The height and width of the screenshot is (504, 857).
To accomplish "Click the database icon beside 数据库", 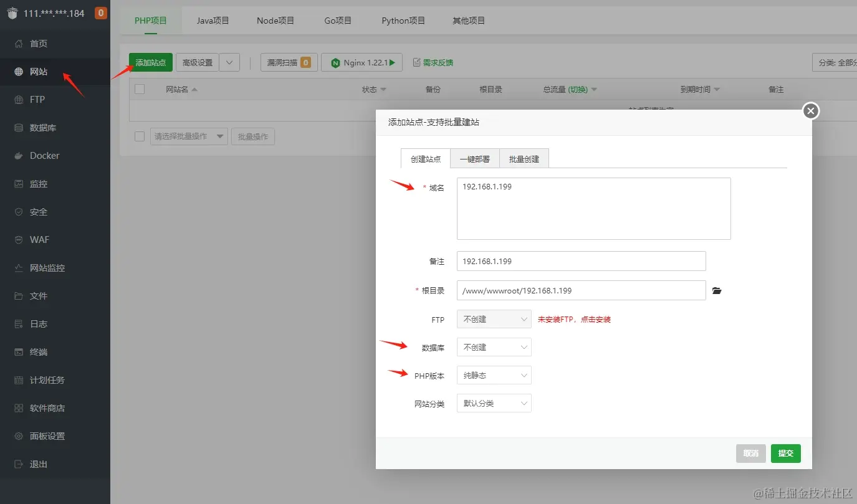I will click(x=19, y=128).
